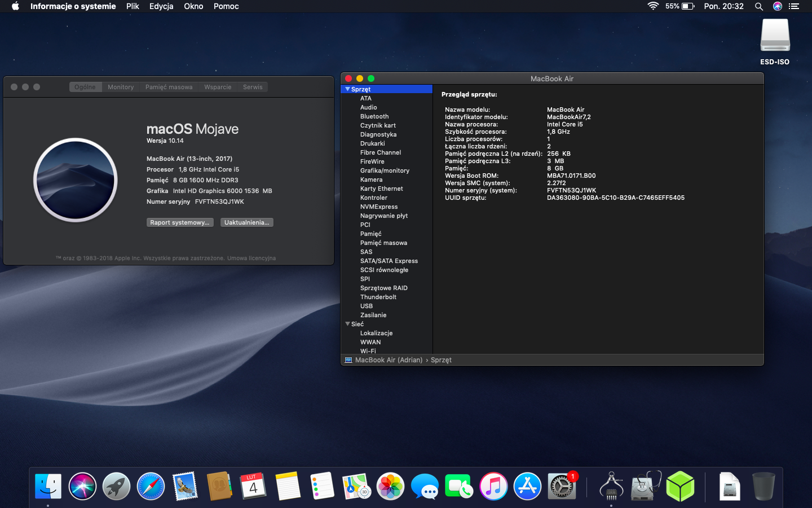Open the Umowa licencyjna link
Viewport: 812px width, 508px height.
click(x=251, y=258)
